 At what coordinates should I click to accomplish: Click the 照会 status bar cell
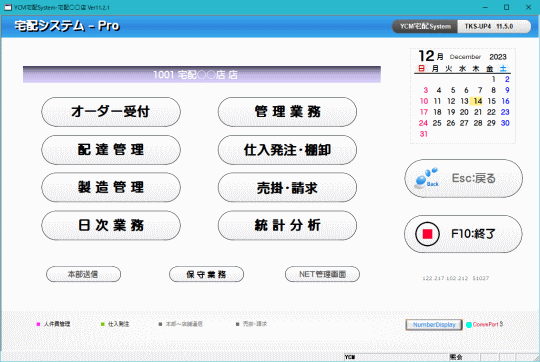[x=464, y=357]
